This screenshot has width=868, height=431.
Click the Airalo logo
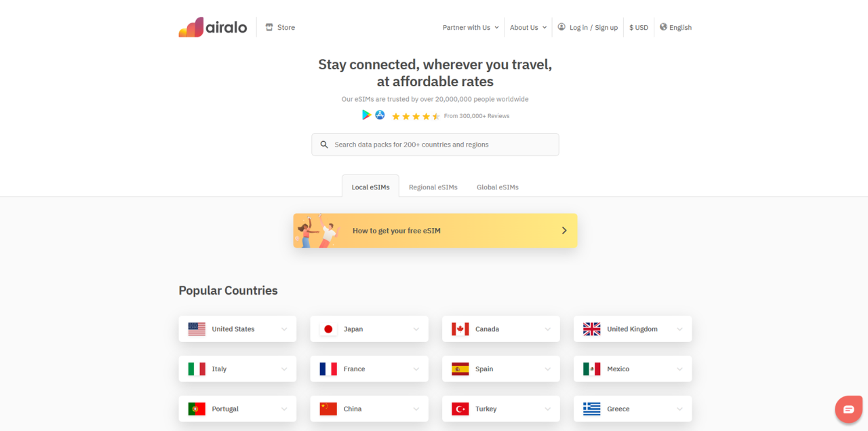[x=212, y=27]
